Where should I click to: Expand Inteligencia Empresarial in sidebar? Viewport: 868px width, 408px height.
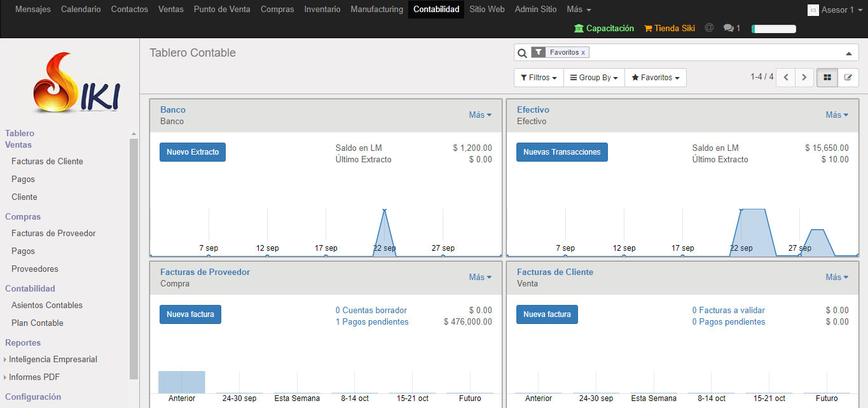(53, 359)
